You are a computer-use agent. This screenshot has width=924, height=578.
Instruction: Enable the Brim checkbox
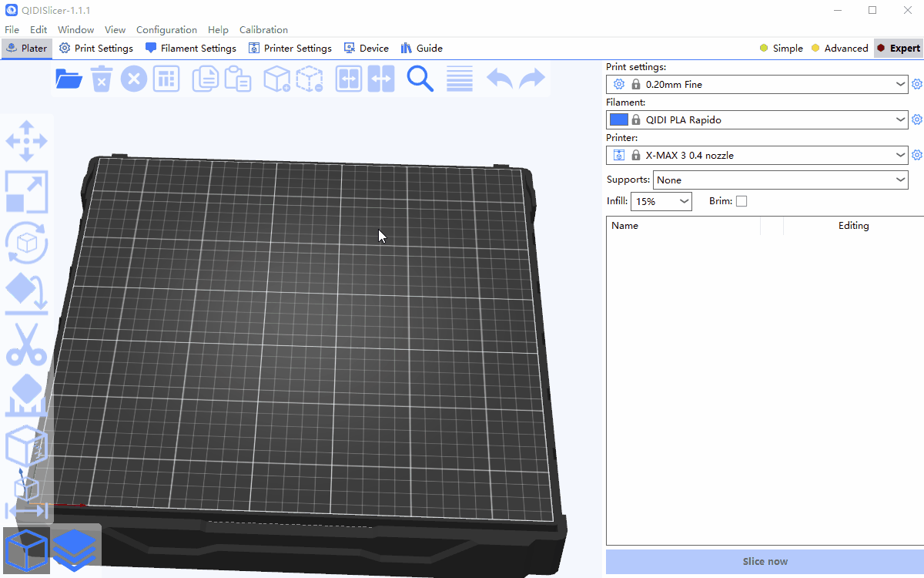coord(742,201)
